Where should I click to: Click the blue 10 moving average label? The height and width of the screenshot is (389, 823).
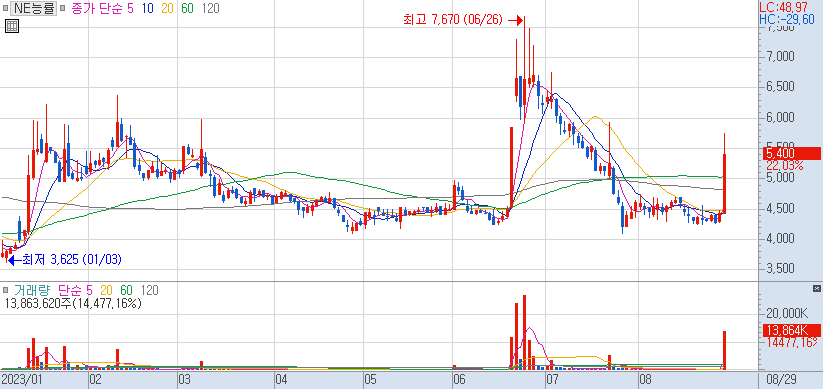coord(147,8)
